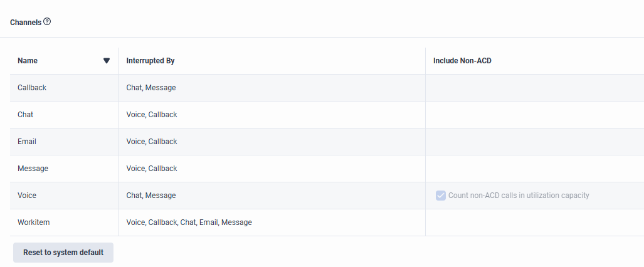Viewport: 644px width, 267px height.
Task: Select the Voice channel name
Action: click(27, 196)
